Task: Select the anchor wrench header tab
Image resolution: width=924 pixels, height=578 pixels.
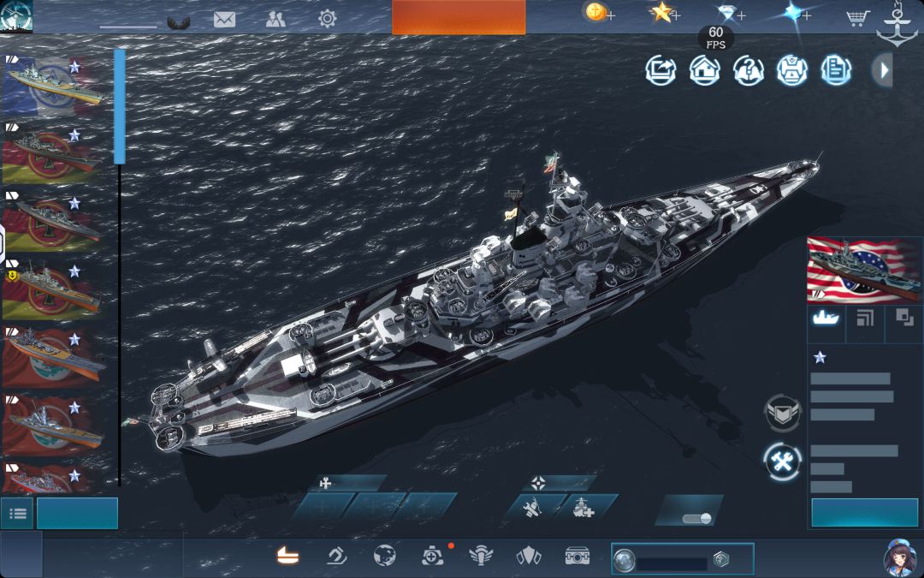Action: coord(348,484)
